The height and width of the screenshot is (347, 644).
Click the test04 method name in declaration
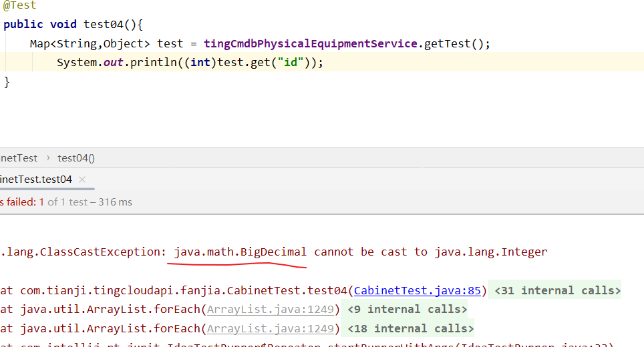coord(104,25)
